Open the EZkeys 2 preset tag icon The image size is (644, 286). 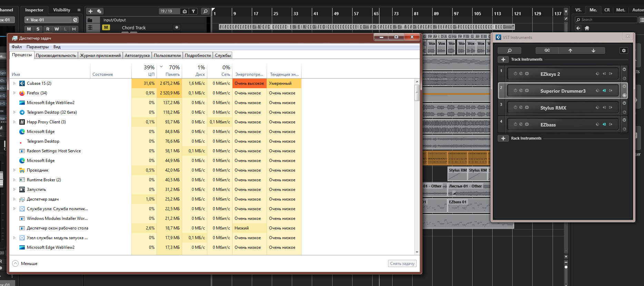click(597, 74)
